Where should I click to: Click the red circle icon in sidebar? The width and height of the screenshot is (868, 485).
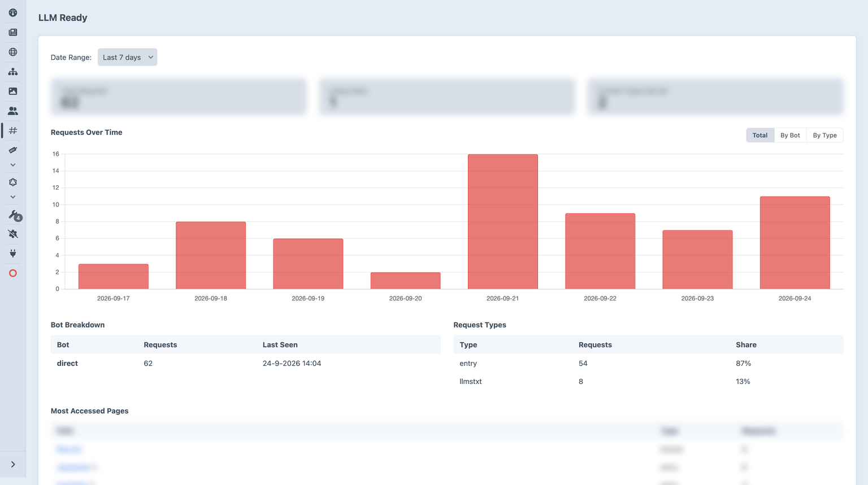(12, 273)
